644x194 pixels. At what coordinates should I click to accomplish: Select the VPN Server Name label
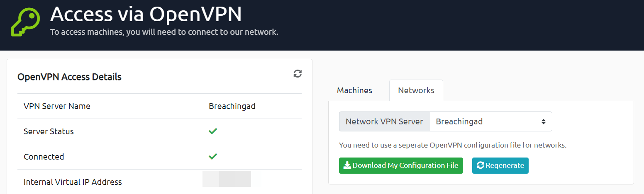[57, 106]
